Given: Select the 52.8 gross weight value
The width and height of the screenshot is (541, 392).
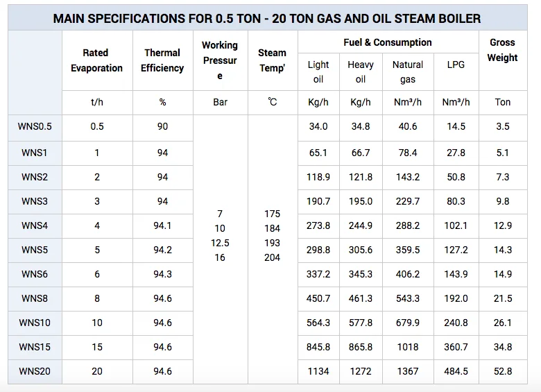Looking at the screenshot, I should coord(503,371).
